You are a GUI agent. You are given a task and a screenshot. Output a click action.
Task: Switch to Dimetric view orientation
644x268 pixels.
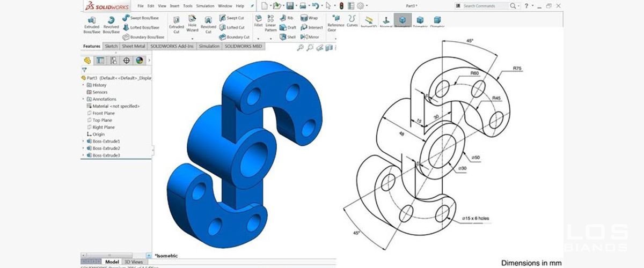437,22
